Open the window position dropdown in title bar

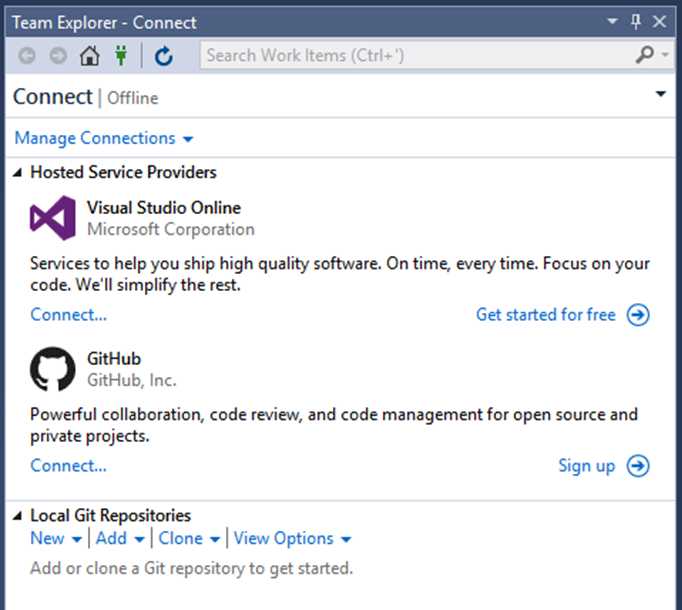pos(612,21)
